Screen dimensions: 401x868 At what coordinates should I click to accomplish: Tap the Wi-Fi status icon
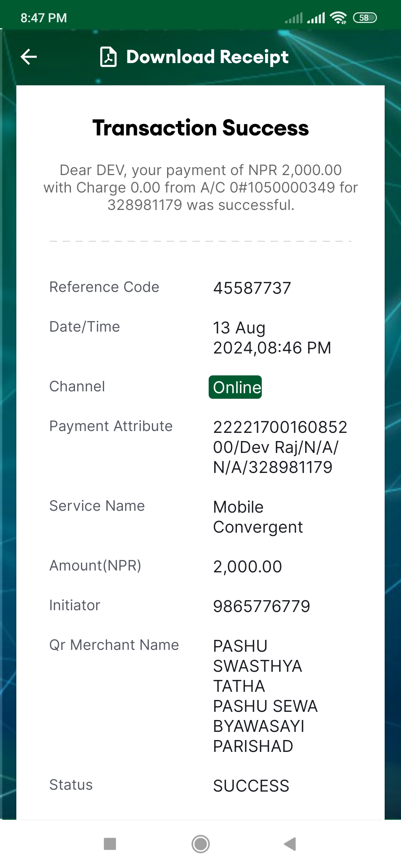tap(338, 17)
